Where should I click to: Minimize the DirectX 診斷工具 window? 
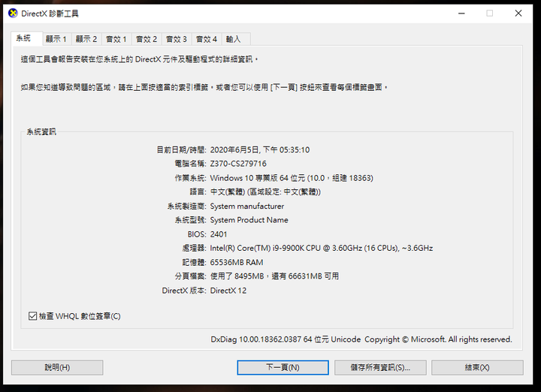click(x=461, y=14)
